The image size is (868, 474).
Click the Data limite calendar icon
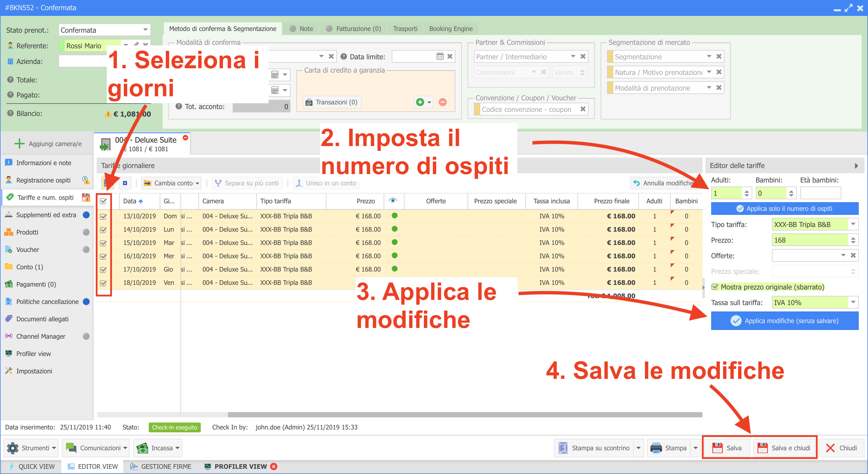point(440,57)
